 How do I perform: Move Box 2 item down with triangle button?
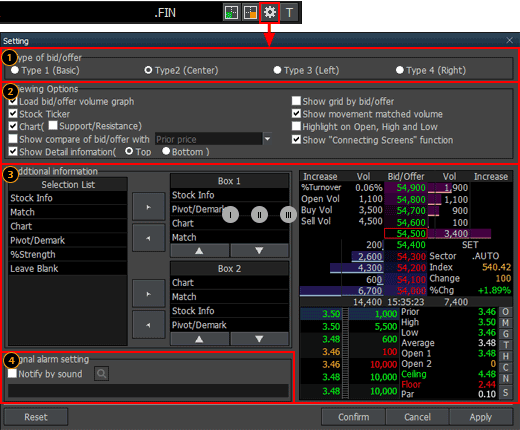[x=259, y=339]
